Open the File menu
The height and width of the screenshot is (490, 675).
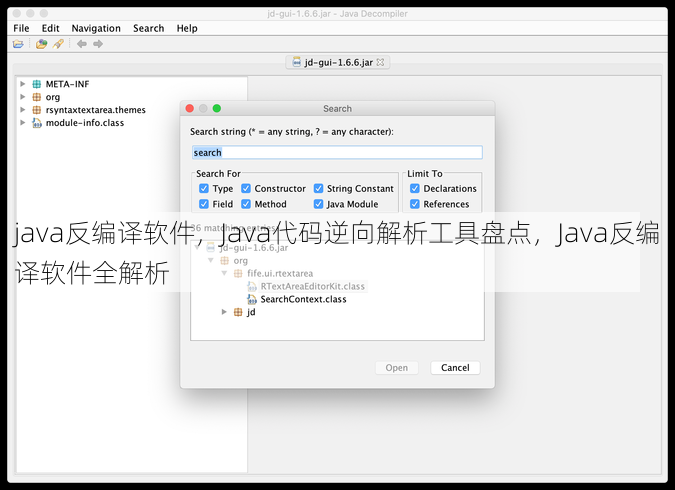coord(21,28)
